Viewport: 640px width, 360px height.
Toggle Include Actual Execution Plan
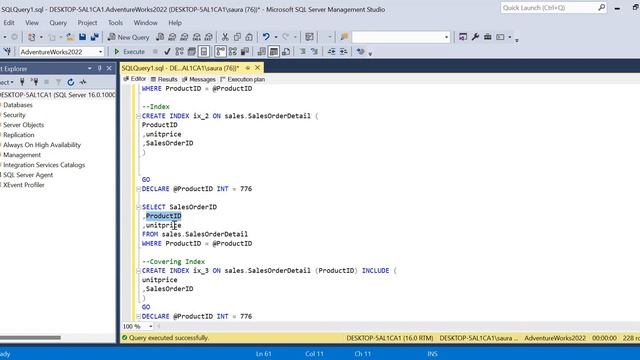tap(220, 52)
